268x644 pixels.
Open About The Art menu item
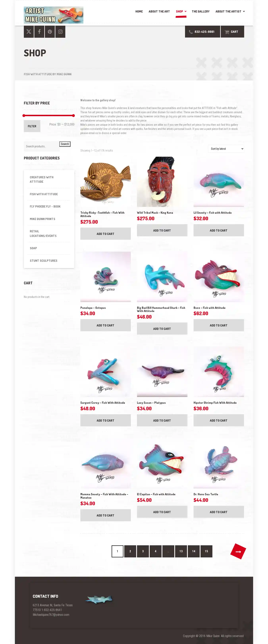[x=159, y=12]
